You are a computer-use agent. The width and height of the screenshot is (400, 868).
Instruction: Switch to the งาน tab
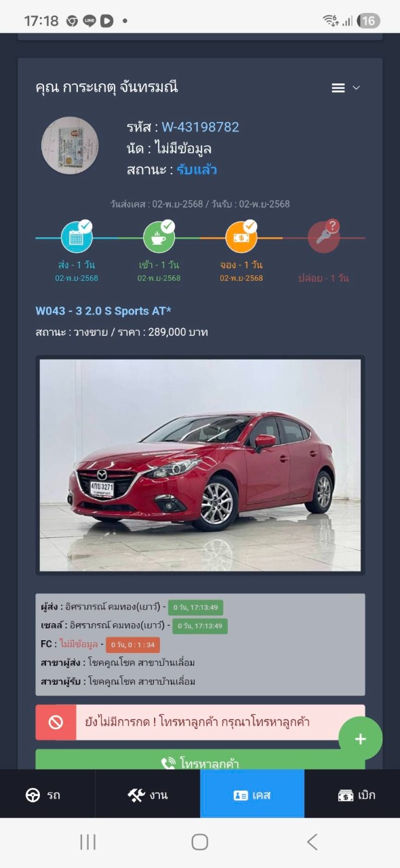[148, 795]
